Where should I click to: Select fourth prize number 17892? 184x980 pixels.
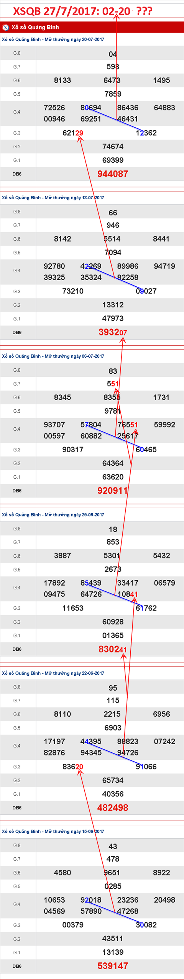54,583
